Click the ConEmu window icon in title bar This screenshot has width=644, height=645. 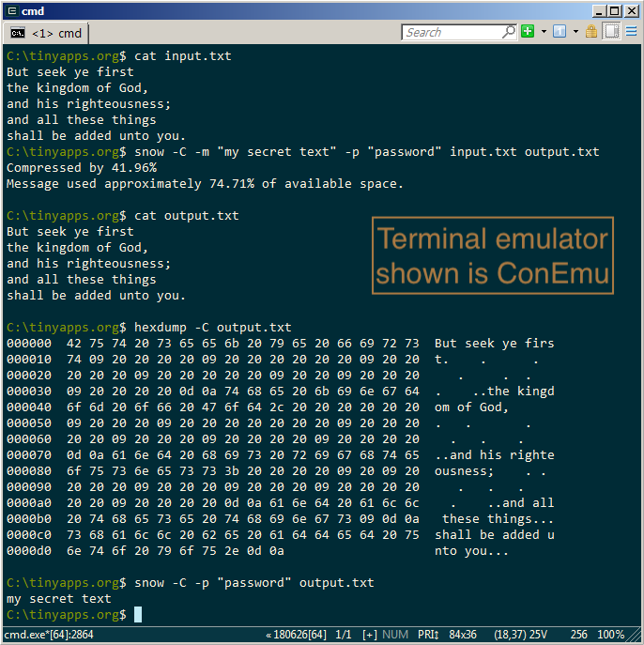pos(10,10)
